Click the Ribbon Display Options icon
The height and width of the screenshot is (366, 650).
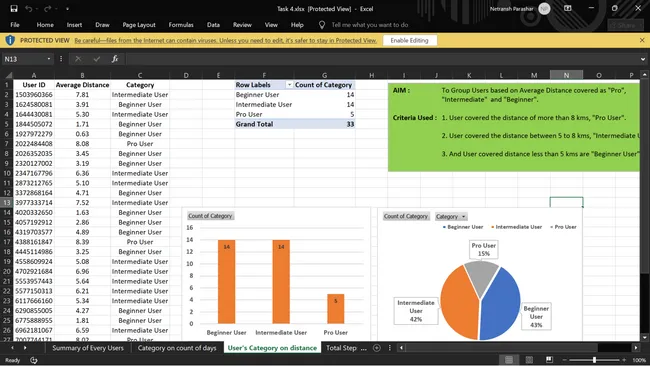568,8
